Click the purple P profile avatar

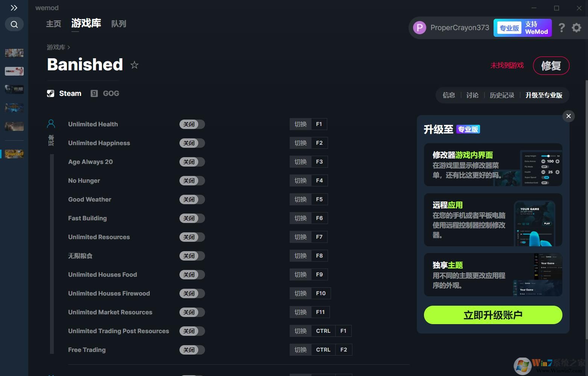click(x=419, y=28)
